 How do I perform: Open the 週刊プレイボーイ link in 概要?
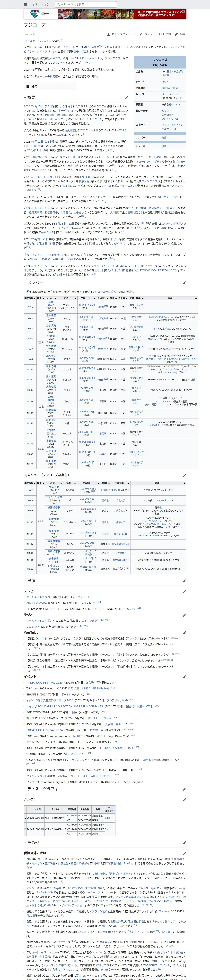[37, 255]
